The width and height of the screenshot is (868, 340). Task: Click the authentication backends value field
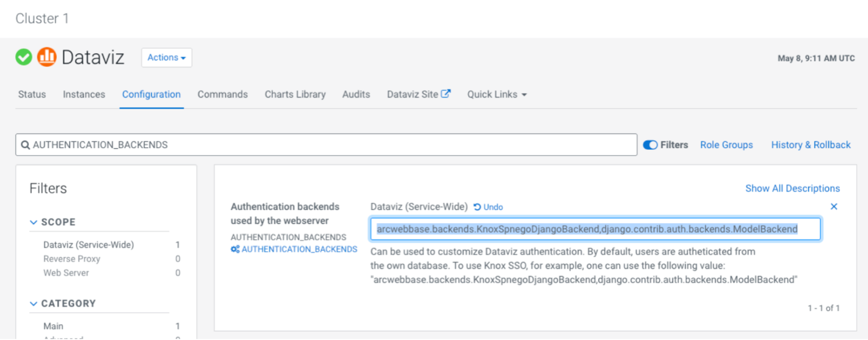tap(595, 229)
